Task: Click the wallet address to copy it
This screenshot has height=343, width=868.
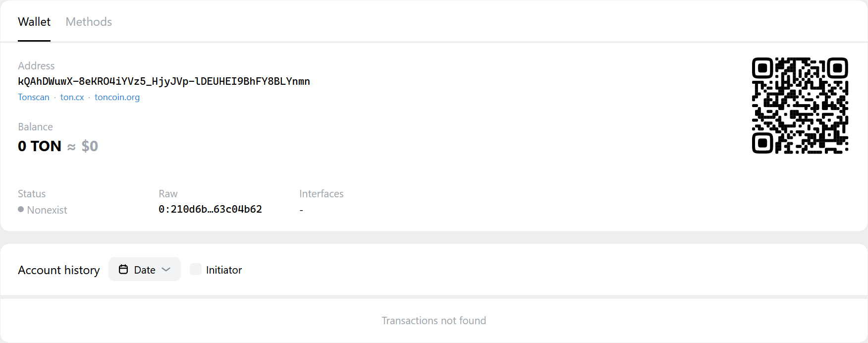Action: (163, 81)
